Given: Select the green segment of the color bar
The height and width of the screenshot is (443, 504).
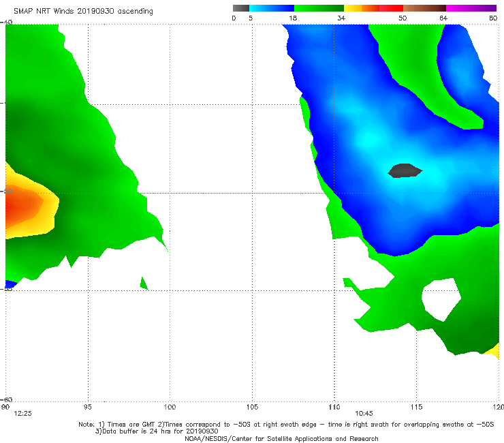Looking at the screenshot, I should coord(319,8).
